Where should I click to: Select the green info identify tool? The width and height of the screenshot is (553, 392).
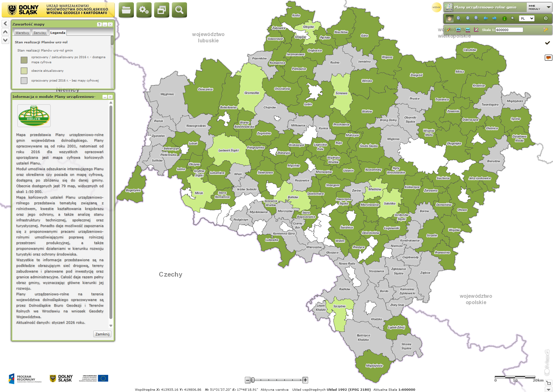pyautogui.click(x=504, y=19)
